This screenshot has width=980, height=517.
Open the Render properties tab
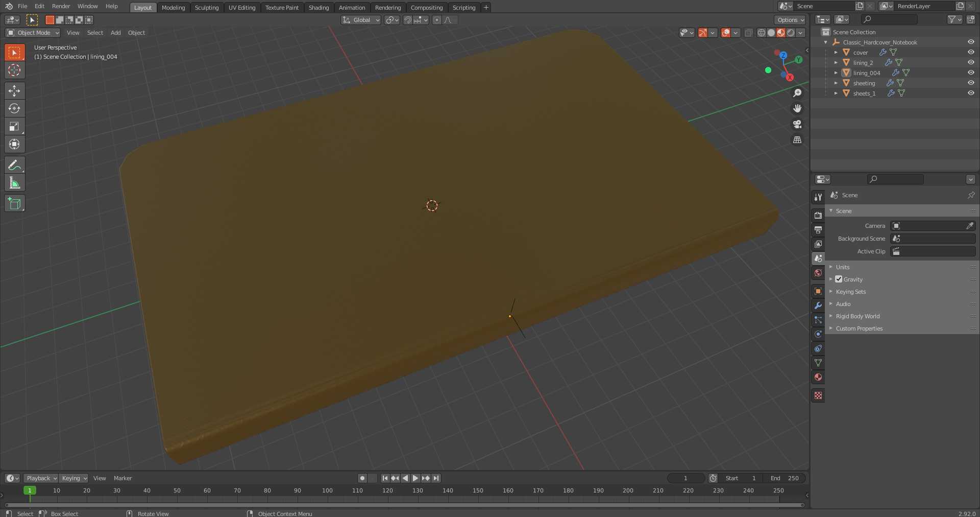[x=818, y=216]
